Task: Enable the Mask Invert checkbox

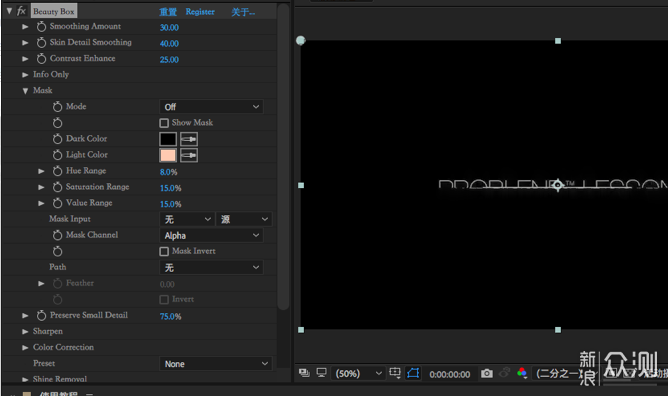Action: 164,252
